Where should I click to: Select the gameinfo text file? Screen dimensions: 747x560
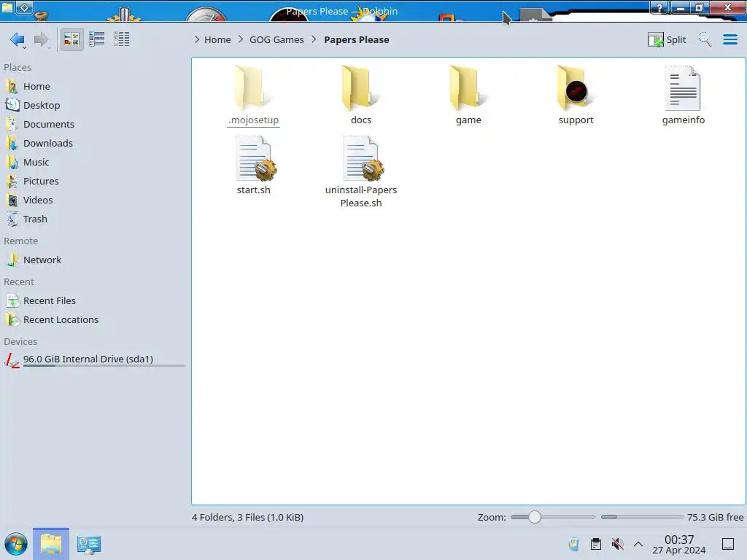(x=683, y=96)
